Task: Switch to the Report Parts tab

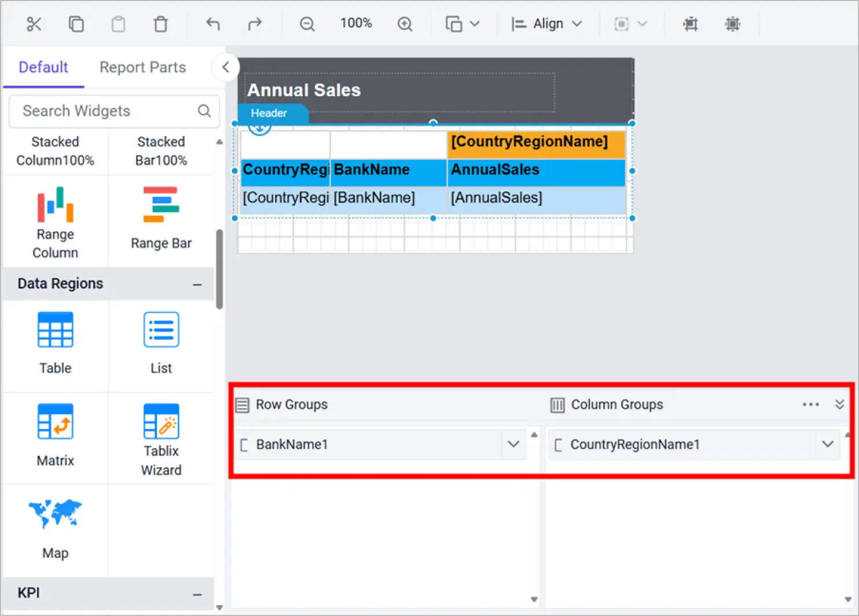Action: (142, 67)
